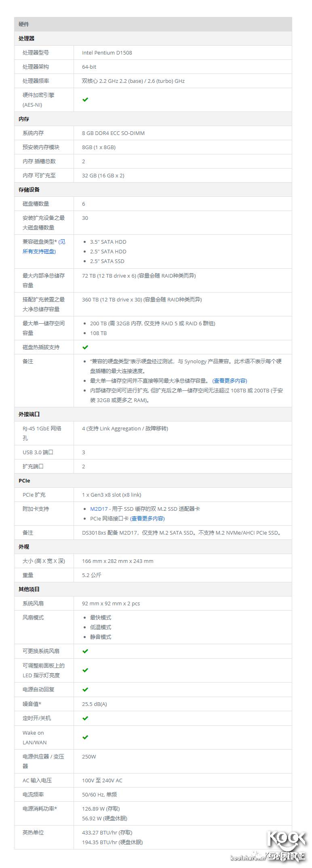Select the 其他项目 subsection heading
This screenshot has width=312, height=868.
(153, 589)
